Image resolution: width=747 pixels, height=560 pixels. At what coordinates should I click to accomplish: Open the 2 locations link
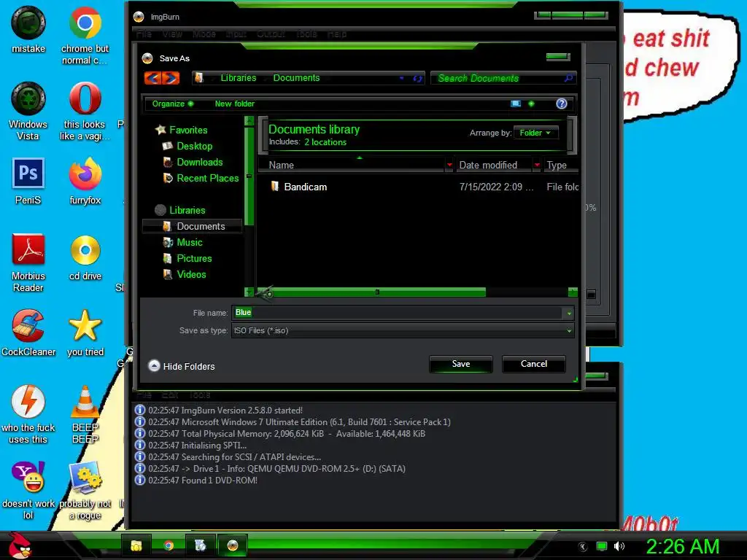[325, 142]
